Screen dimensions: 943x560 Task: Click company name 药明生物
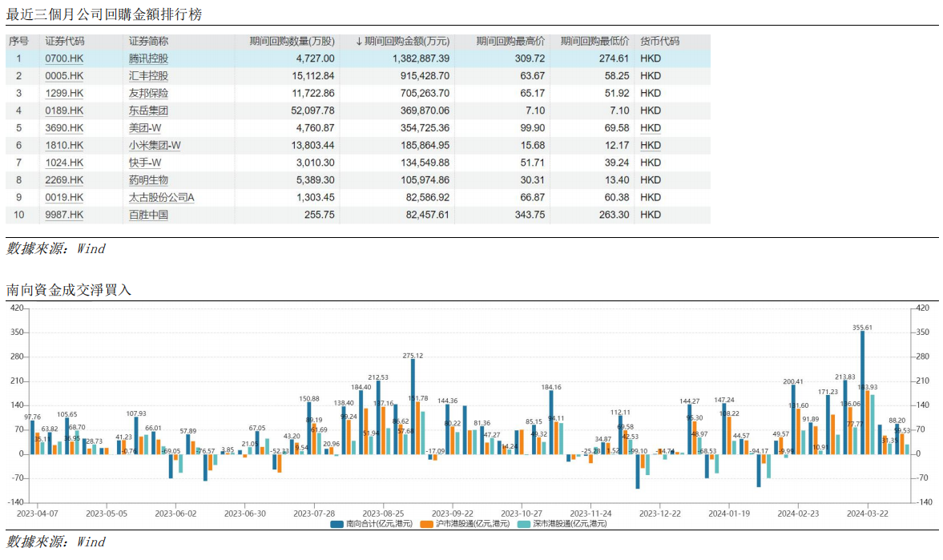click(x=148, y=180)
